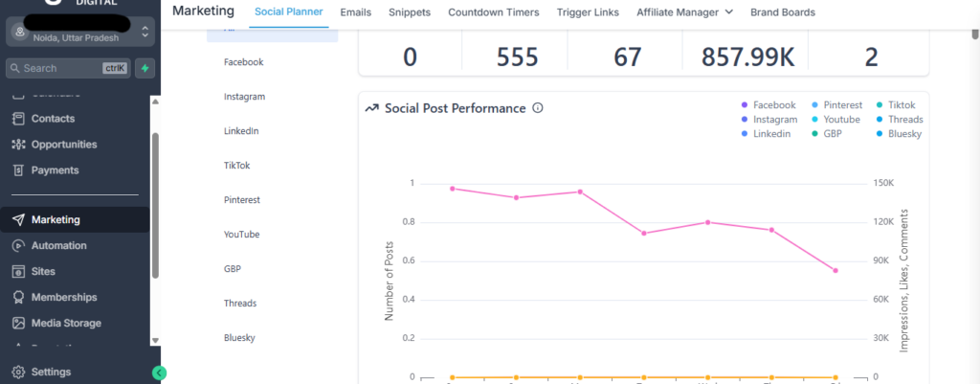Click the green lightning quick-action button

pyautogui.click(x=145, y=68)
